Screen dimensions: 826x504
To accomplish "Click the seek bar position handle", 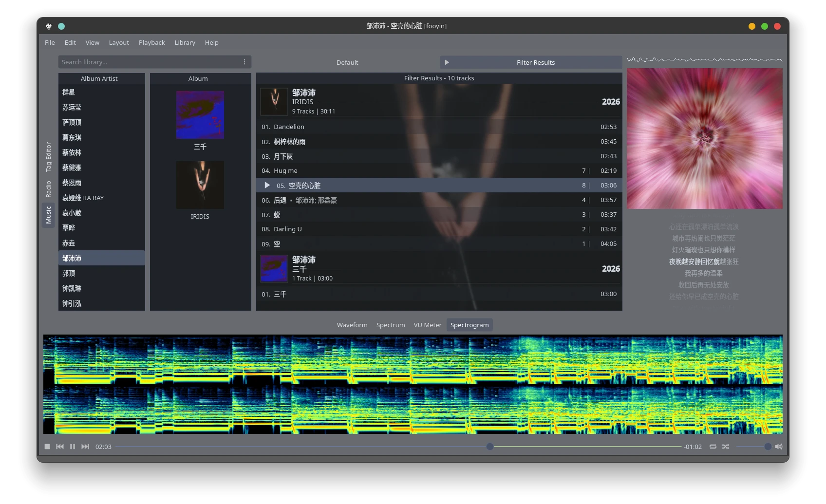I will tap(490, 447).
